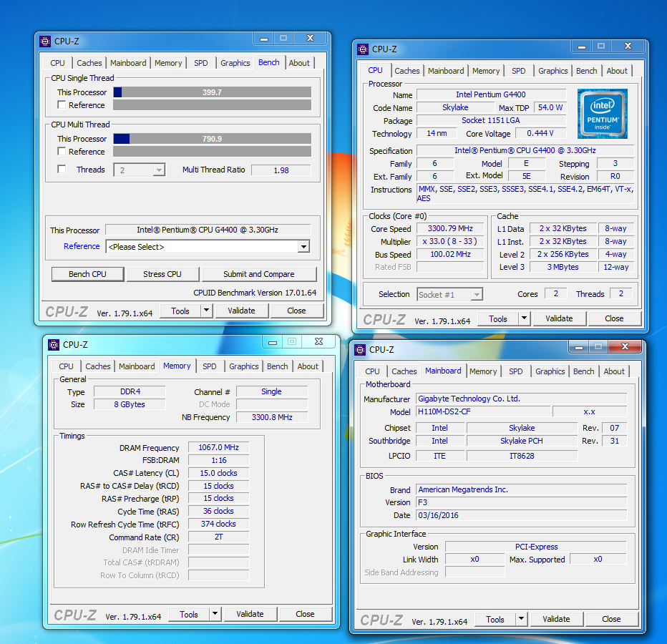Expand Tools dropdown arrow in Bench window
The image size is (667, 644).
(x=206, y=311)
